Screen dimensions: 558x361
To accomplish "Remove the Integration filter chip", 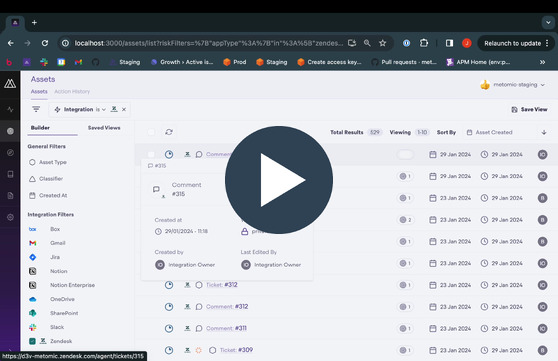I will pos(124,109).
